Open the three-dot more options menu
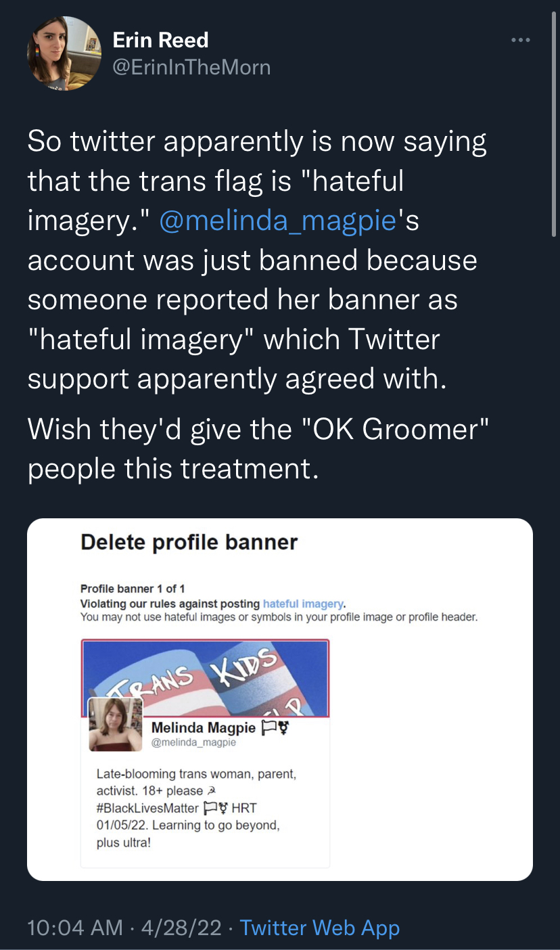560x950 pixels. (x=520, y=41)
